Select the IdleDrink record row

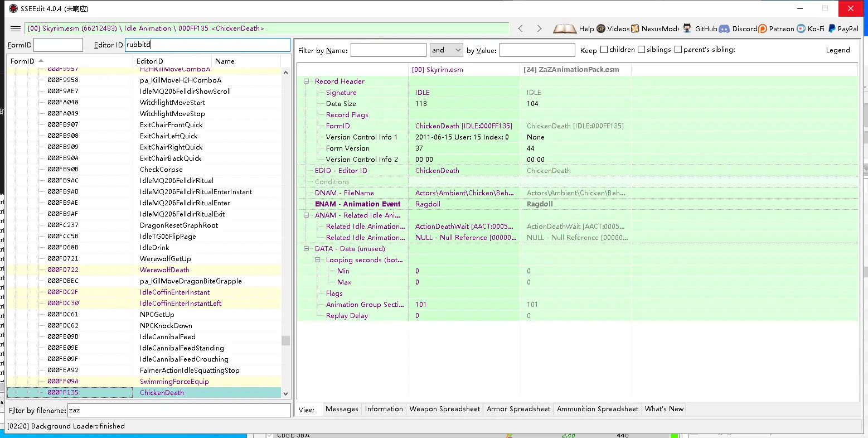coord(144,247)
